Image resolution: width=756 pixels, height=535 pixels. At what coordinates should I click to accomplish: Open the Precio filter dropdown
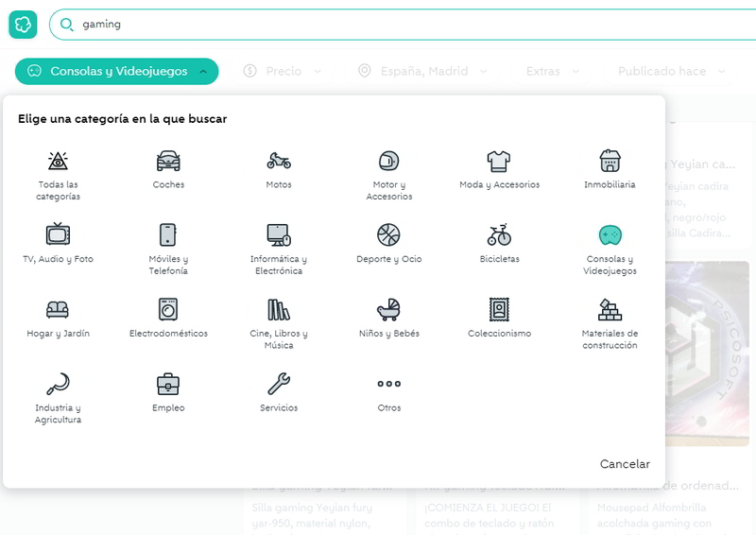point(283,72)
